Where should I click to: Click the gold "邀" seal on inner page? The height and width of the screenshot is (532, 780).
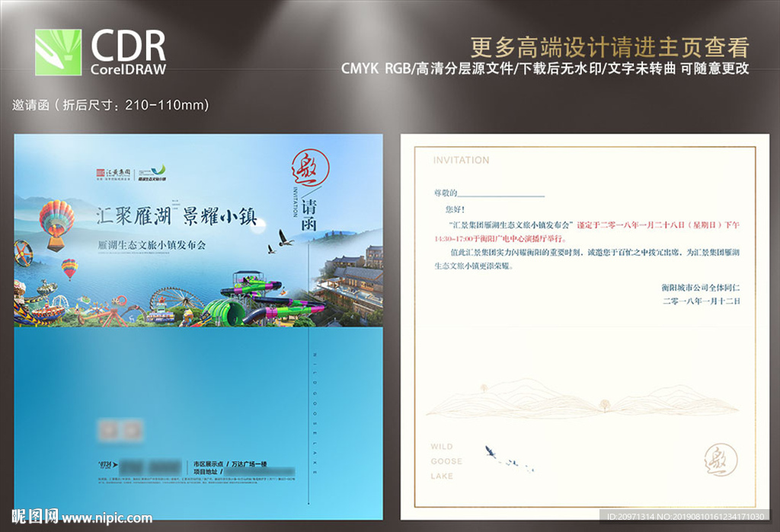pyautogui.click(x=720, y=460)
